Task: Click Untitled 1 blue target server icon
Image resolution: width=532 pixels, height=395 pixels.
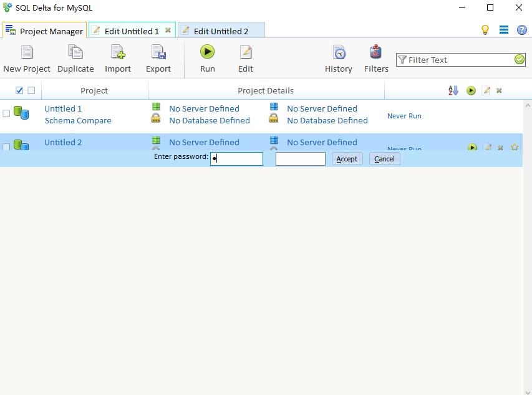Action: (274, 107)
